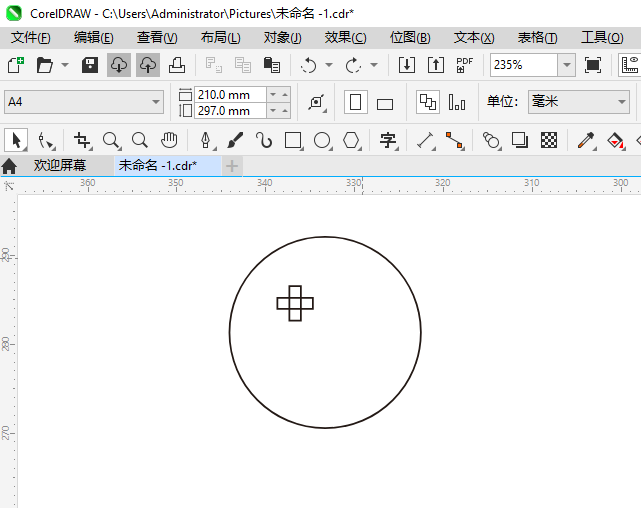The width and height of the screenshot is (641, 508).
Task: Select the Eyedropper tool
Action: pyautogui.click(x=586, y=141)
